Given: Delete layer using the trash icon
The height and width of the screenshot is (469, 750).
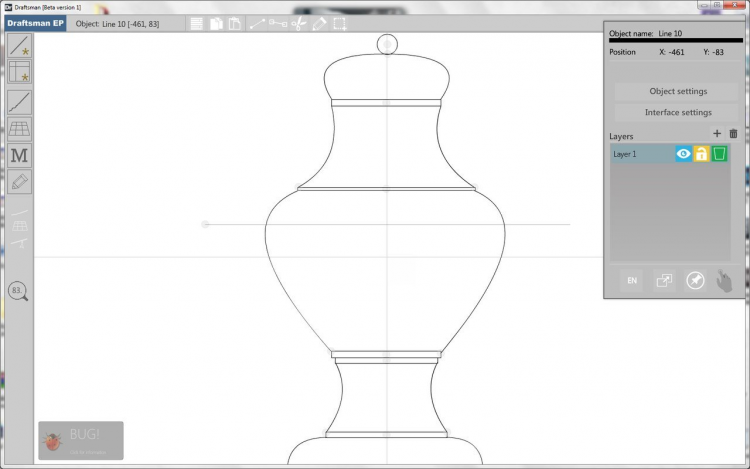Looking at the screenshot, I should point(733,134).
